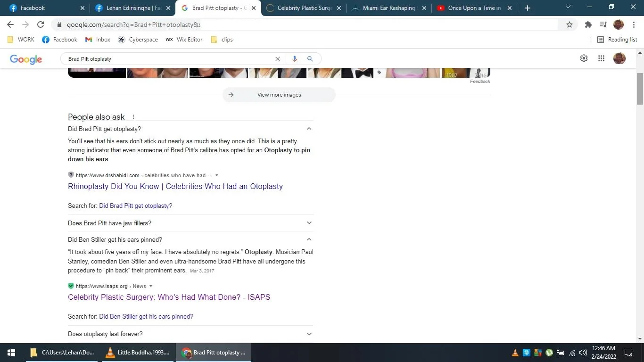644x362 pixels.
Task: Submit search with the magnifying glass icon
Action: click(x=310, y=59)
